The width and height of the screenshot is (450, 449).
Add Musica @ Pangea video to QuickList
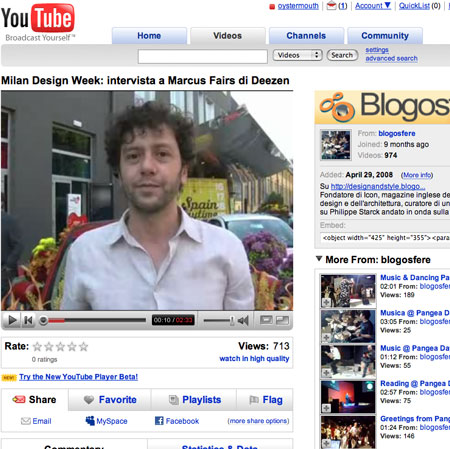click(x=326, y=338)
